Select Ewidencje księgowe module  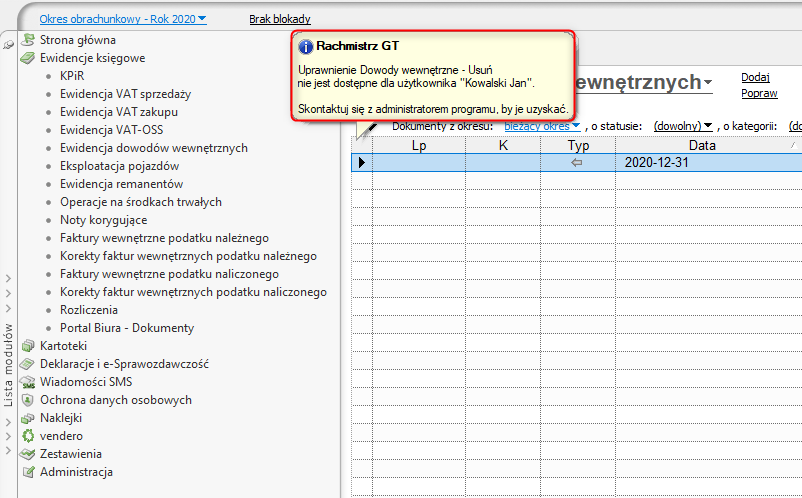tap(93, 58)
